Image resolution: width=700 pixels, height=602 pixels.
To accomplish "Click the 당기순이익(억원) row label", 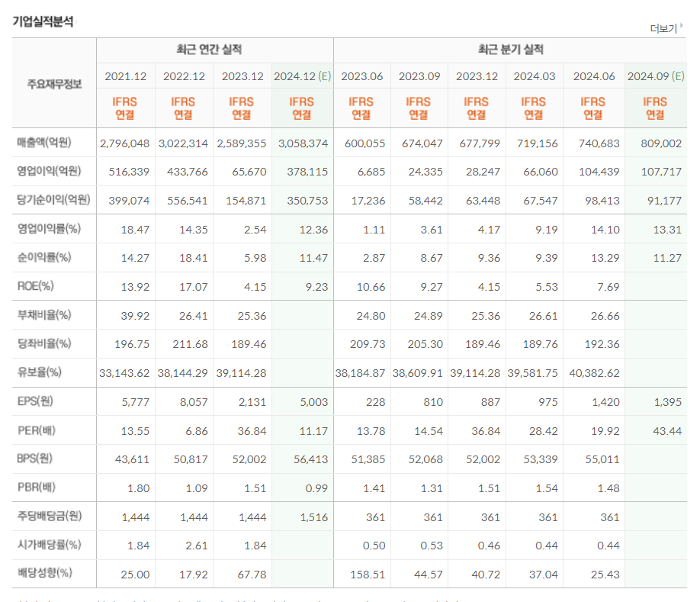I will point(53,200).
